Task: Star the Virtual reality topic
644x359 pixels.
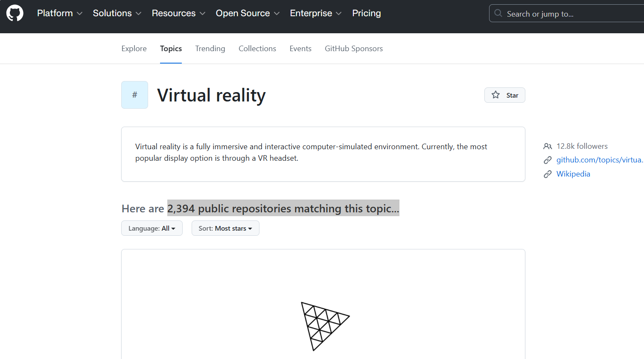Action: pos(504,95)
